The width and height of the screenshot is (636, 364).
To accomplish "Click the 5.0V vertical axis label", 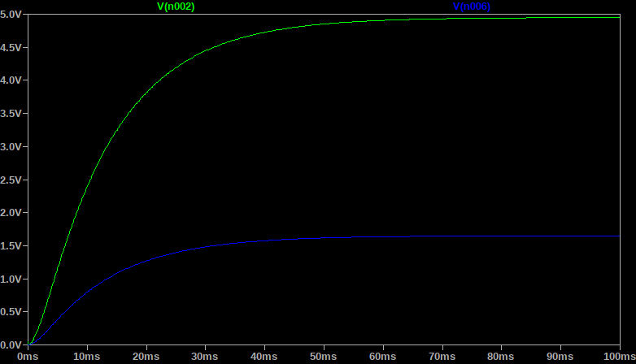I will click(x=11, y=15).
